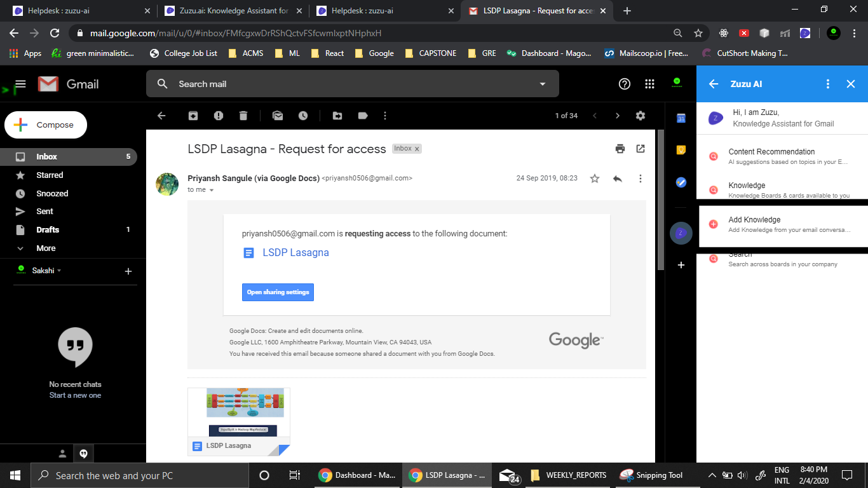Show search options dropdown arrow
The width and height of the screenshot is (868, 488).
pos(543,84)
